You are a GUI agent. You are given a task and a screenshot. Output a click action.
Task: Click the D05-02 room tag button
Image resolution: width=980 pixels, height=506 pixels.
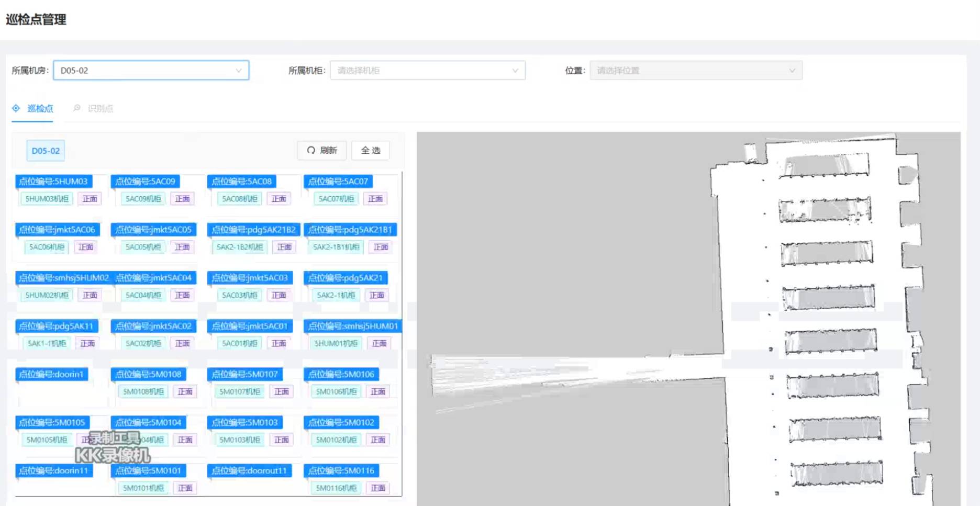[46, 151]
